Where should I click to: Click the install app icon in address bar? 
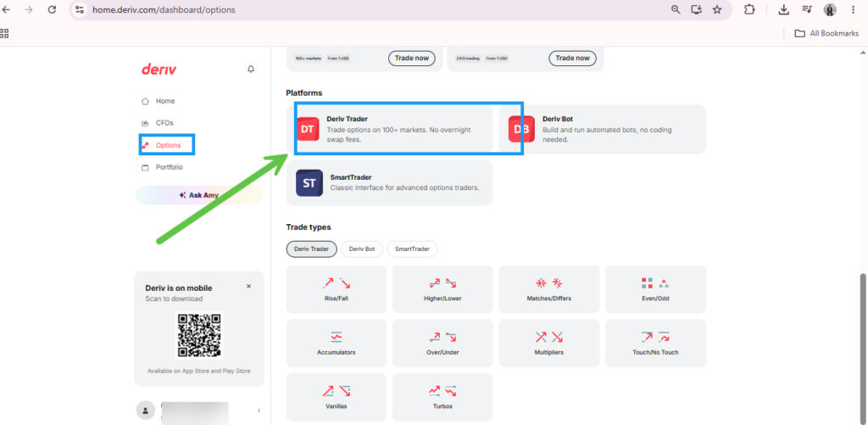697,9
